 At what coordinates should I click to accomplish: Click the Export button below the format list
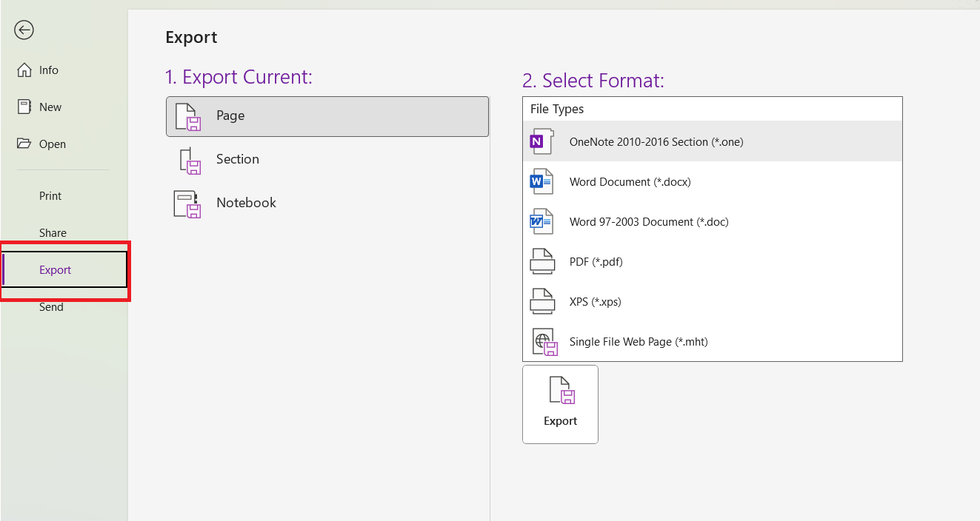coord(560,404)
